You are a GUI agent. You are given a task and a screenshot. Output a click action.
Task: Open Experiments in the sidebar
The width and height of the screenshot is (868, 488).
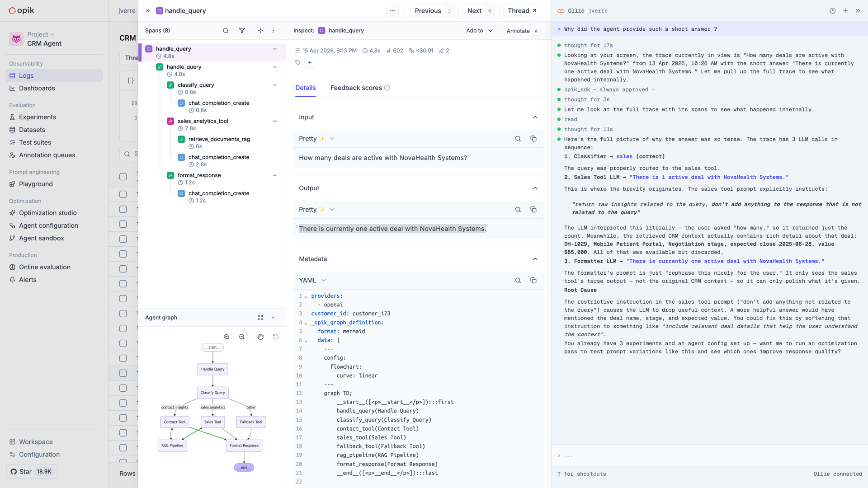click(x=38, y=117)
